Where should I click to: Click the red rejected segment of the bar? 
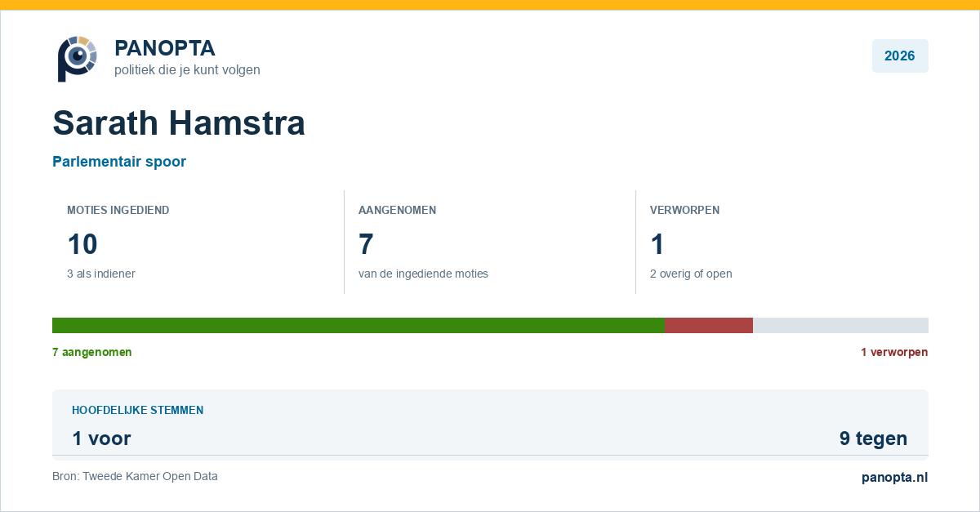pos(709,325)
